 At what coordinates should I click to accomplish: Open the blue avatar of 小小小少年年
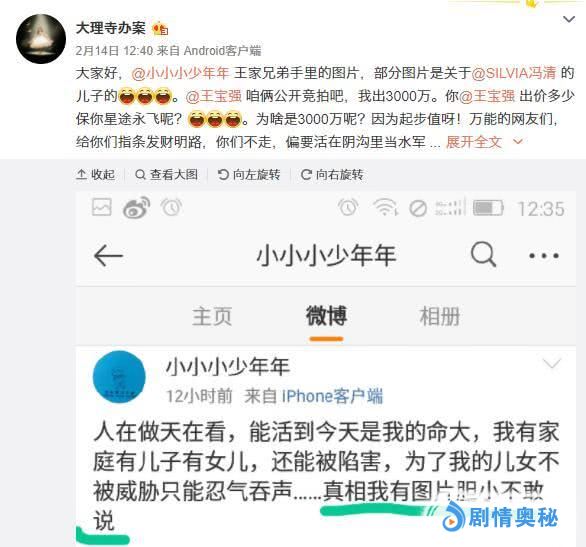coord(119,377)
